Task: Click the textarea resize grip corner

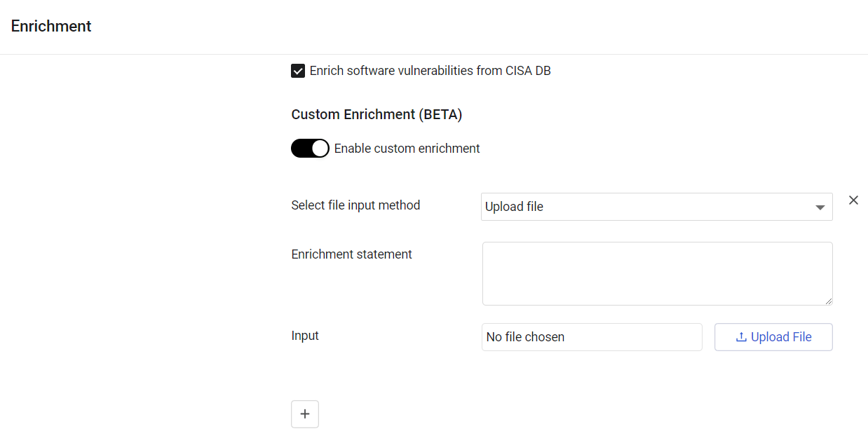Action: (x=829, y=301)
